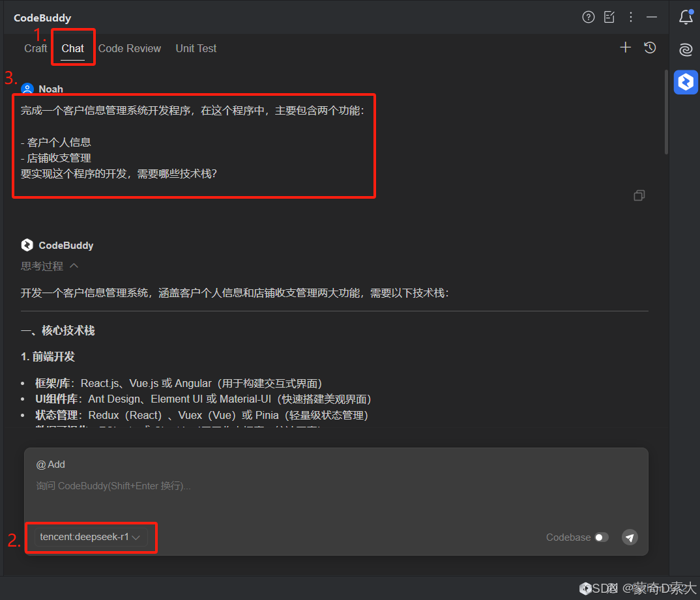This screenshot has width=700, height=600.
Task: Open the Code Review tab
Action: point(130,48)
